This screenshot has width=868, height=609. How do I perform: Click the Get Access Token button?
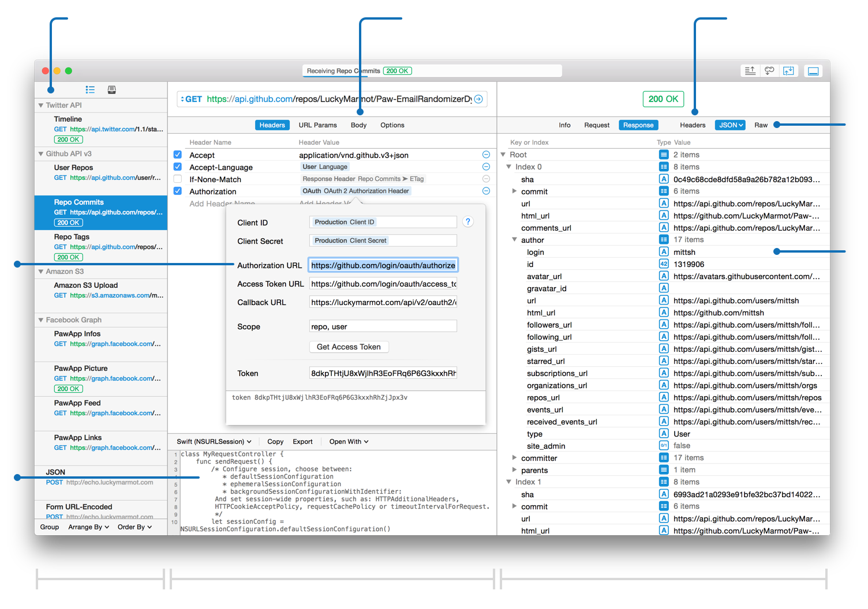pos(349,347)
